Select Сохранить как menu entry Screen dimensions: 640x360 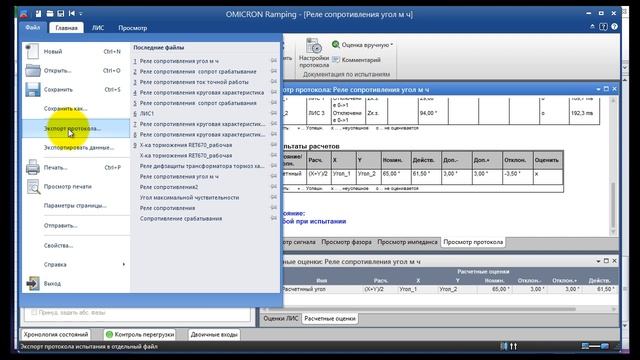(76, 109)
